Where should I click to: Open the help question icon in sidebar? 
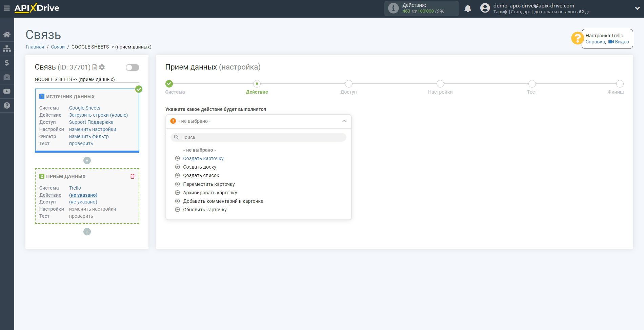click(7, 105)
